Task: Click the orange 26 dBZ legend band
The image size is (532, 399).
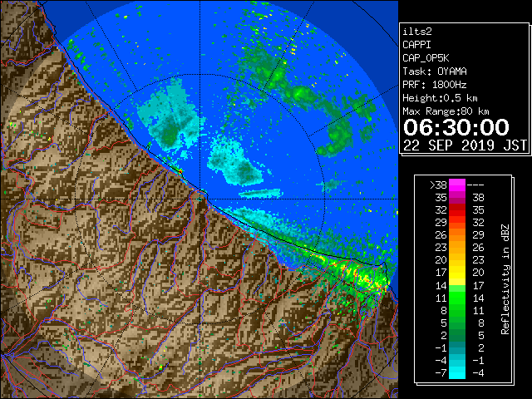Action: [457, 234]
